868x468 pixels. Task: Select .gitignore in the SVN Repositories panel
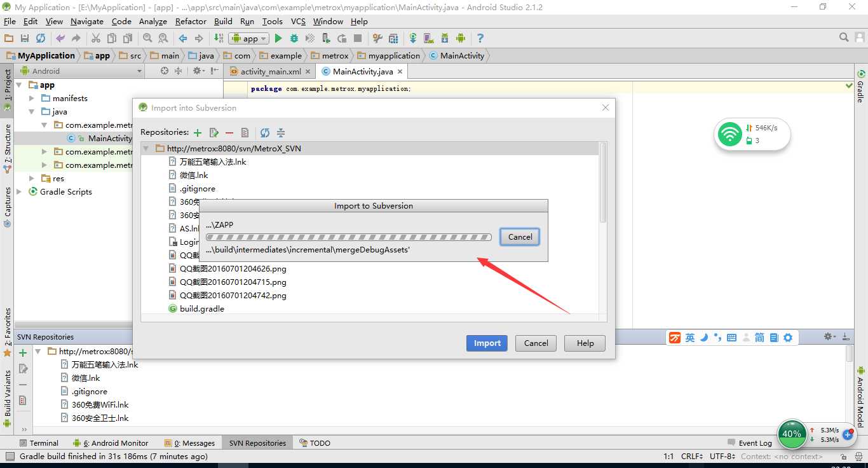pyautogui.click(x=90, y=392)
